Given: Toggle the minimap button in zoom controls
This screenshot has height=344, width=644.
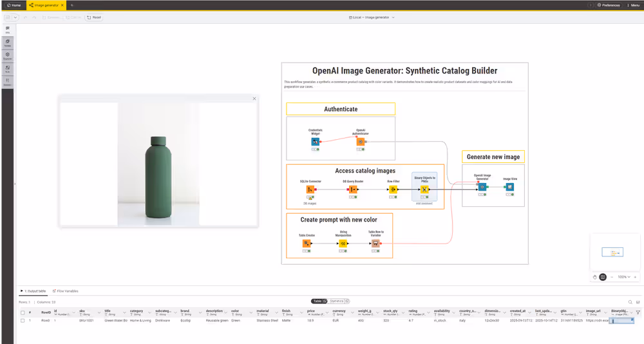Looking at the screenshot, I should (x=603, y=276).
